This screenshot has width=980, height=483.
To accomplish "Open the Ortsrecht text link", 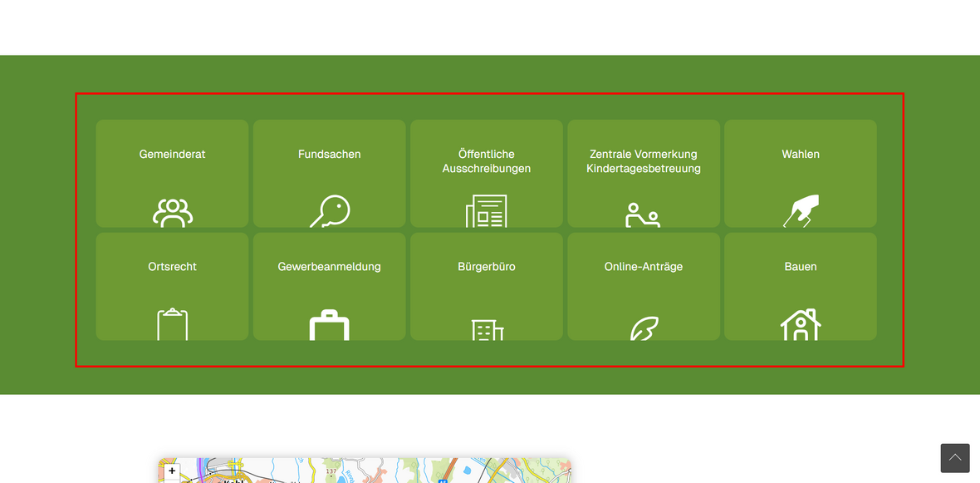I will [172, 267].
